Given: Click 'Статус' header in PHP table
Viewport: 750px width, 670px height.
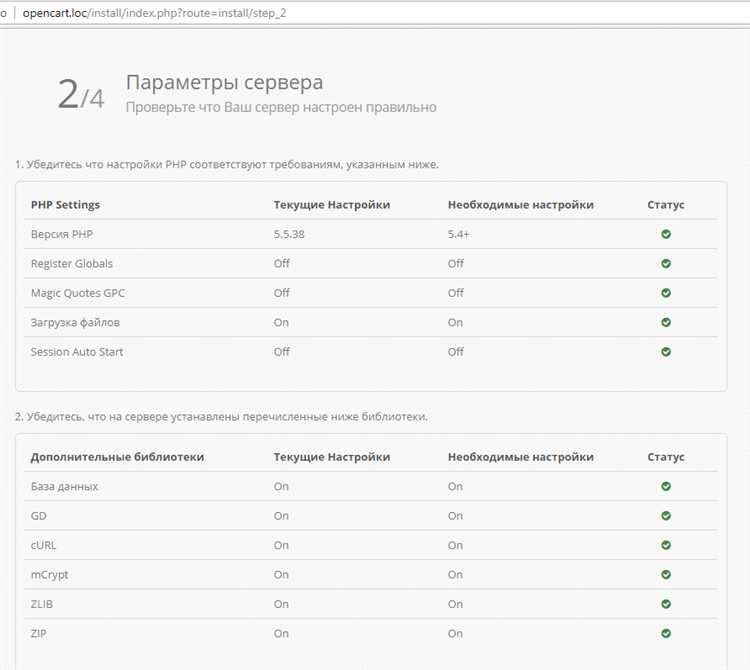Looking at the screenshot, I should [x=666, y=205].
